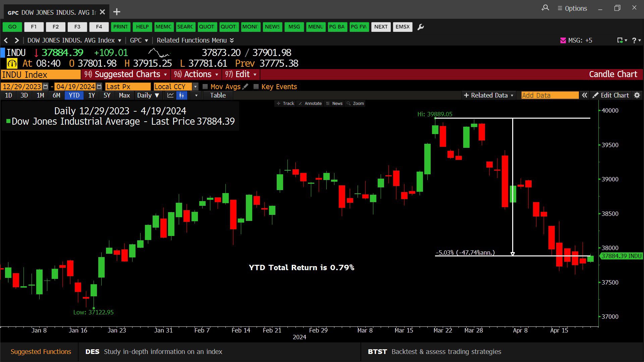The width and height of the screenshot is (644, 362).
Task: Click the NEXT key
Action: [x=381, y=27]
